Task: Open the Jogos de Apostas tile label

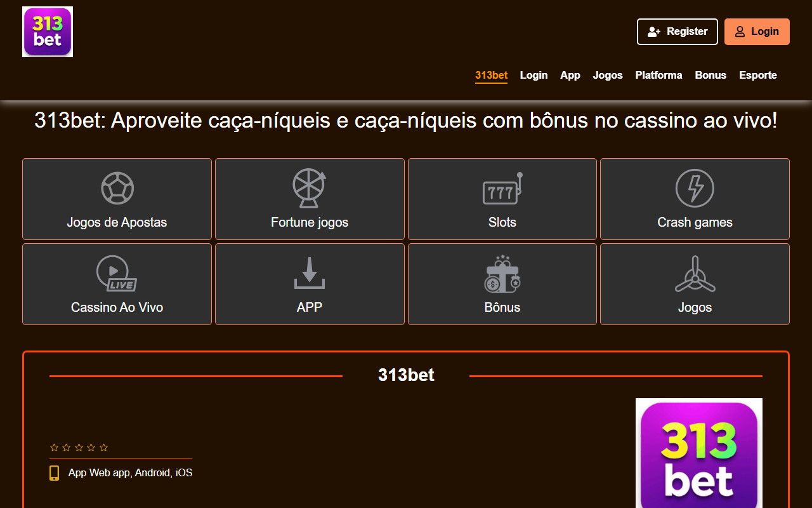Action: coord(117,222)
